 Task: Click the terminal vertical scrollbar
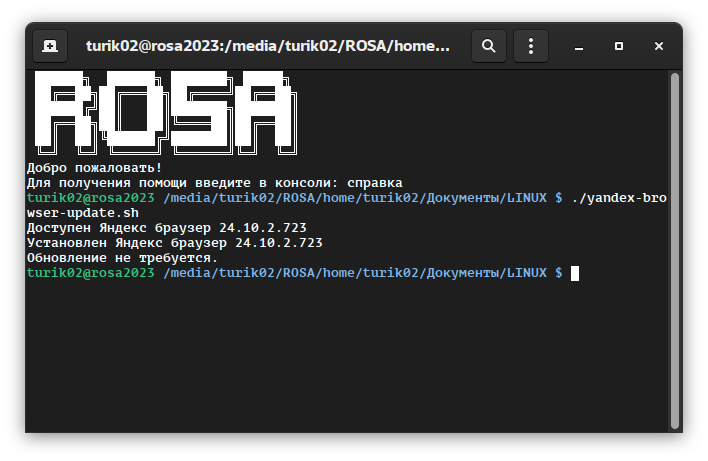pos(675,251)
